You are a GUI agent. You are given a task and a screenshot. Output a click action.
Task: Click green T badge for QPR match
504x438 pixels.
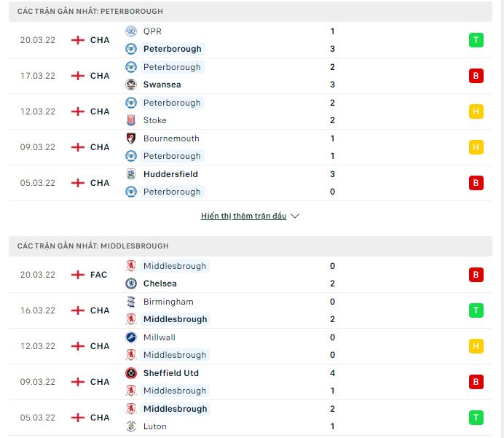(476, 40)
